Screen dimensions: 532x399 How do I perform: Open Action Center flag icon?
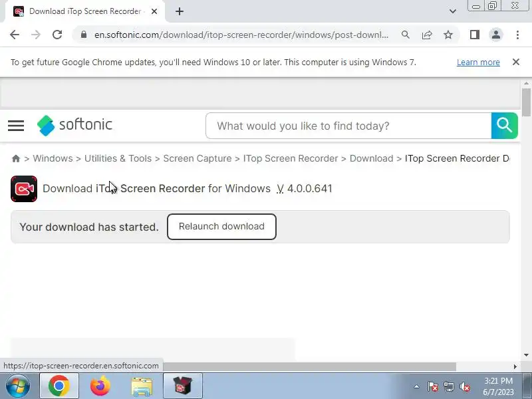pos(433,386)
